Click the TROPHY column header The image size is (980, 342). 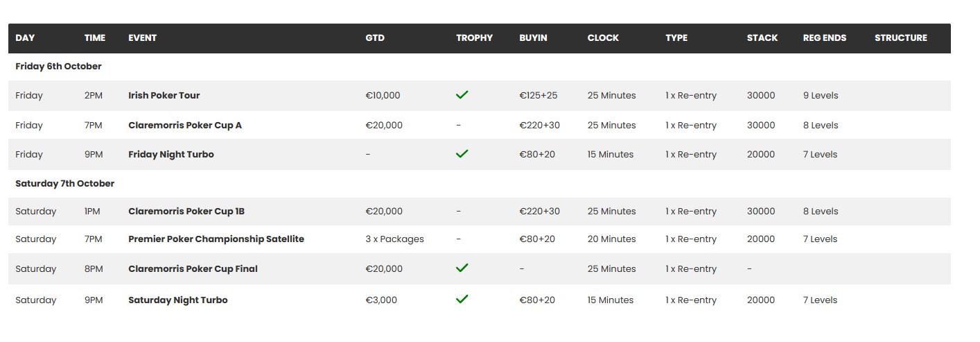(x=475, y=38)
